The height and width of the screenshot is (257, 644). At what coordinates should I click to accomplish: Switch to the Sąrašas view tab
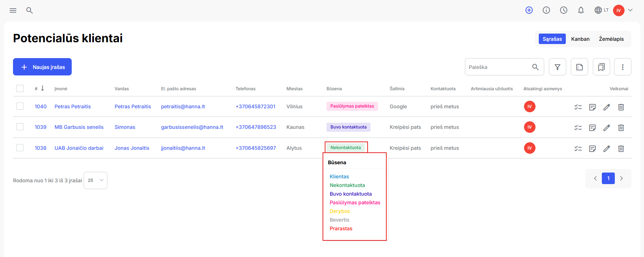point(552,39)
